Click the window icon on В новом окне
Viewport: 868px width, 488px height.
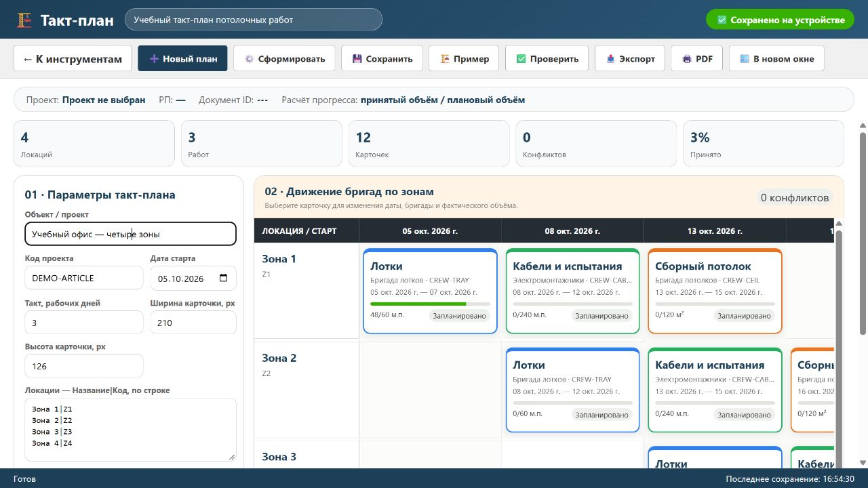[x=745, y=59]
